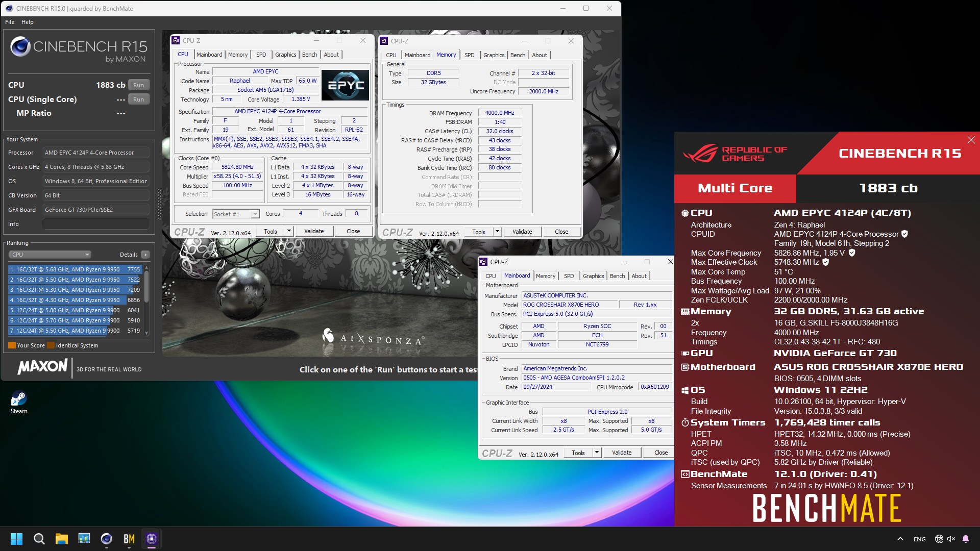Image resolution: width=980 pixels, height=551 pixels.
Task: Click CPUID verified shield icon in BenchMate
Action: coord(904,234)
